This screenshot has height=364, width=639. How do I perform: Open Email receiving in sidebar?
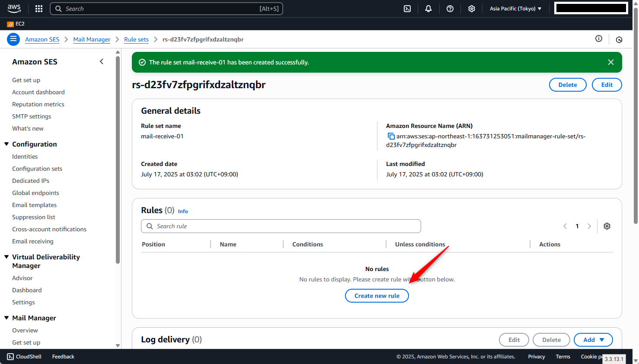point(33,241)
